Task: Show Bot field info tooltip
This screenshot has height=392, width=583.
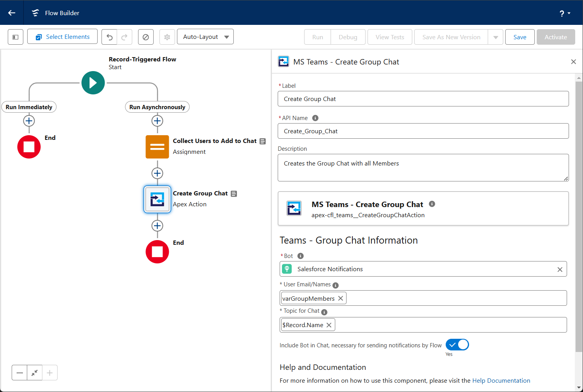Action: pyautogui.click(x=300, y=256)
